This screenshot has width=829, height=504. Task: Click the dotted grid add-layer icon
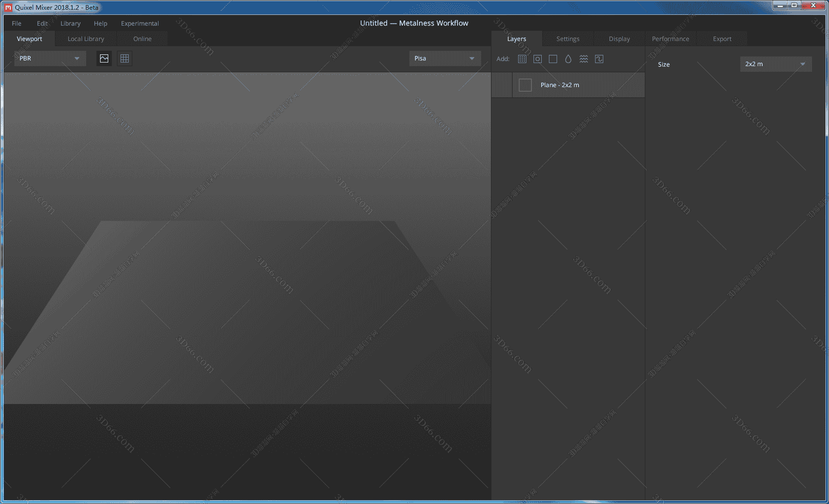[x=522, y=59]
